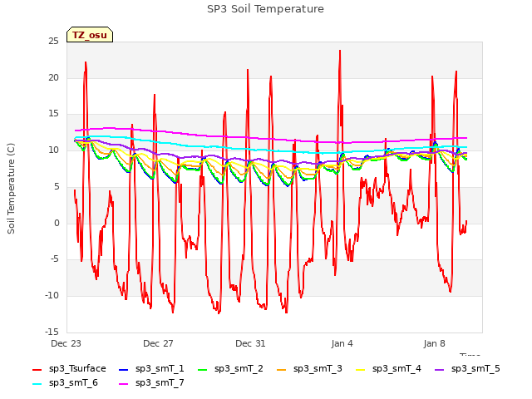Click the cyan sp3_smT_6 legend swatch
The image size is (532, 399).
37,384
